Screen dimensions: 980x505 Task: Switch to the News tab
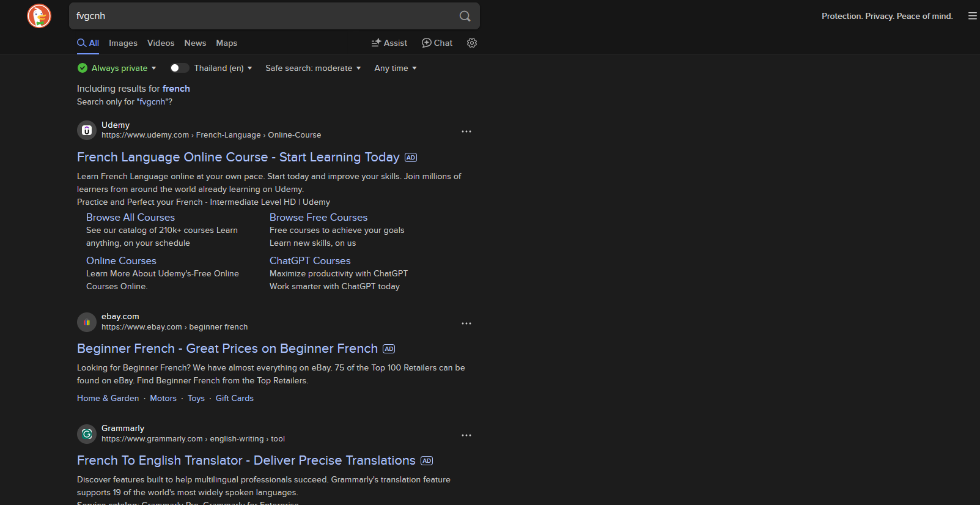[x=195, y=43]
